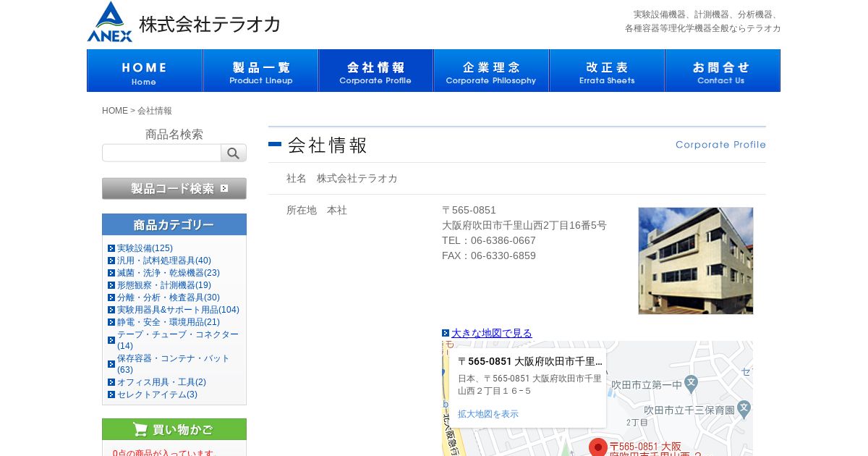Click arrow bullet beside 実験設備(125)
The image size is (868, 456).
(111, 248)
